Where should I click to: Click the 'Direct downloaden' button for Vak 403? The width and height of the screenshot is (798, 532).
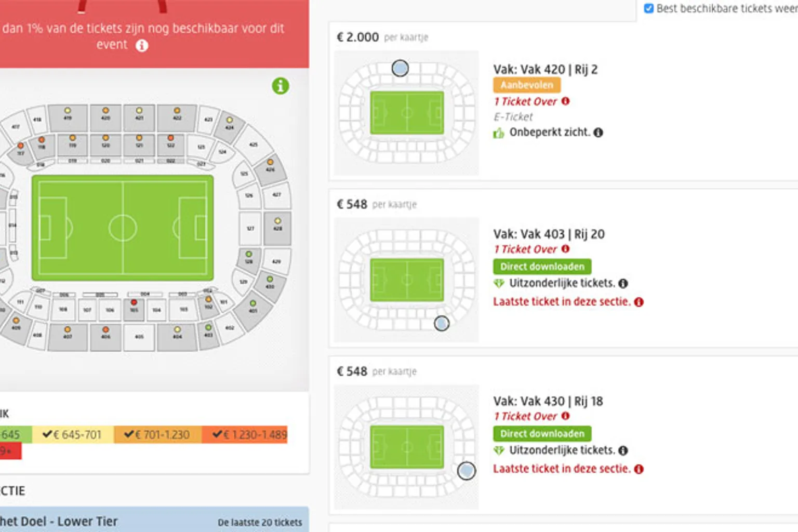click(x=542, y=267)
